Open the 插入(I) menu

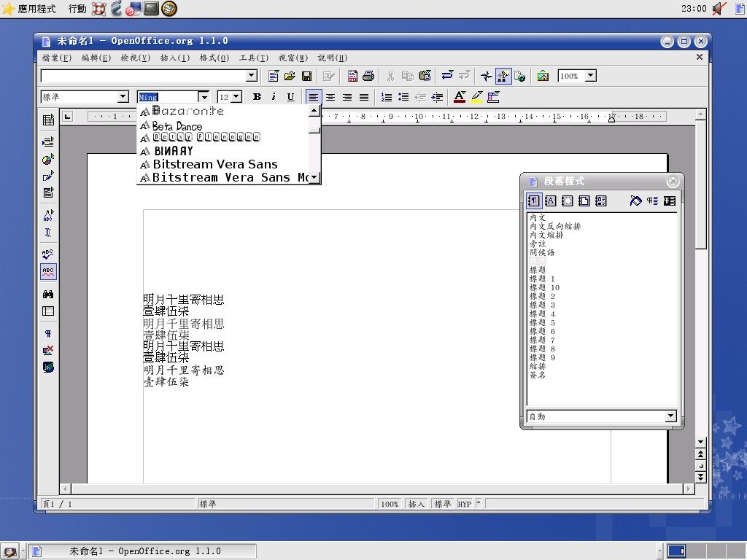[174, 58]
